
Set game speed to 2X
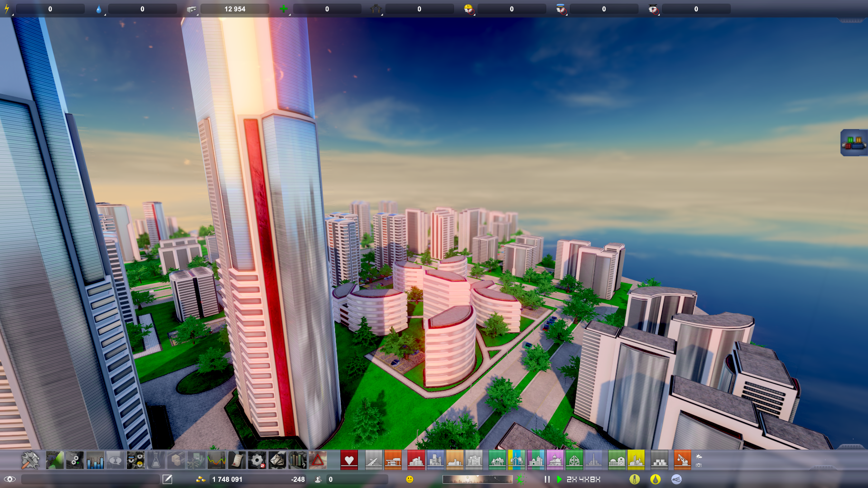coord(572,479)
